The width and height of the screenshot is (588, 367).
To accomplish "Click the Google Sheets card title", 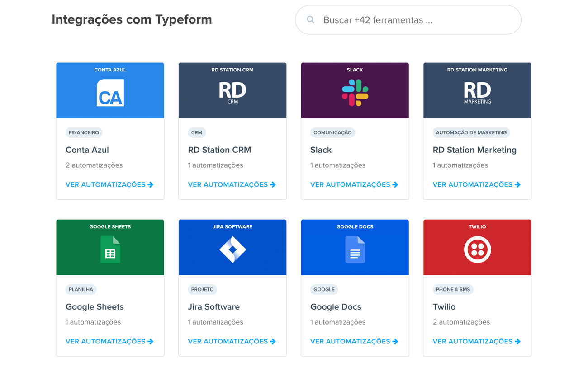I will tap(95, 306).
